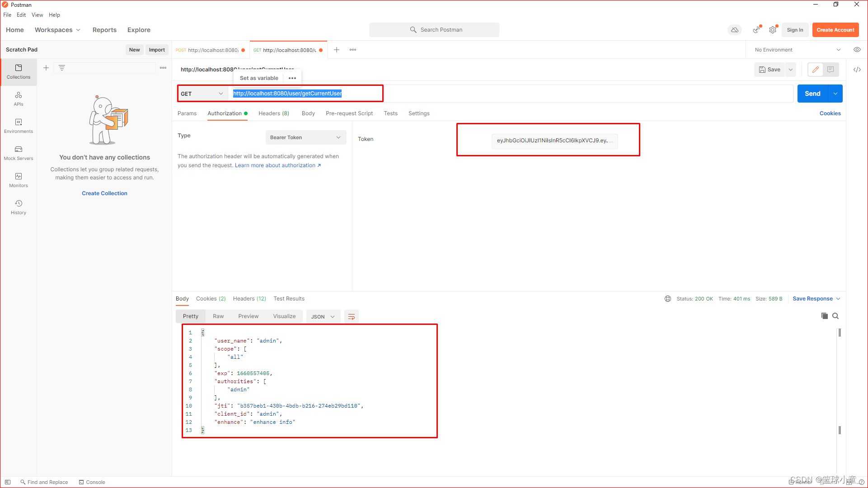868x488 pixels.
Task: Click the globe network information icon
Action: 668,299
